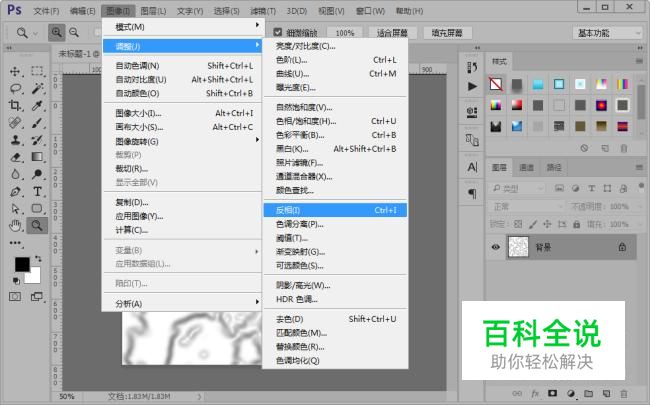Choose 色阶(L)... menu item
This screenshot has width=650, height=405.
[335, 60]
